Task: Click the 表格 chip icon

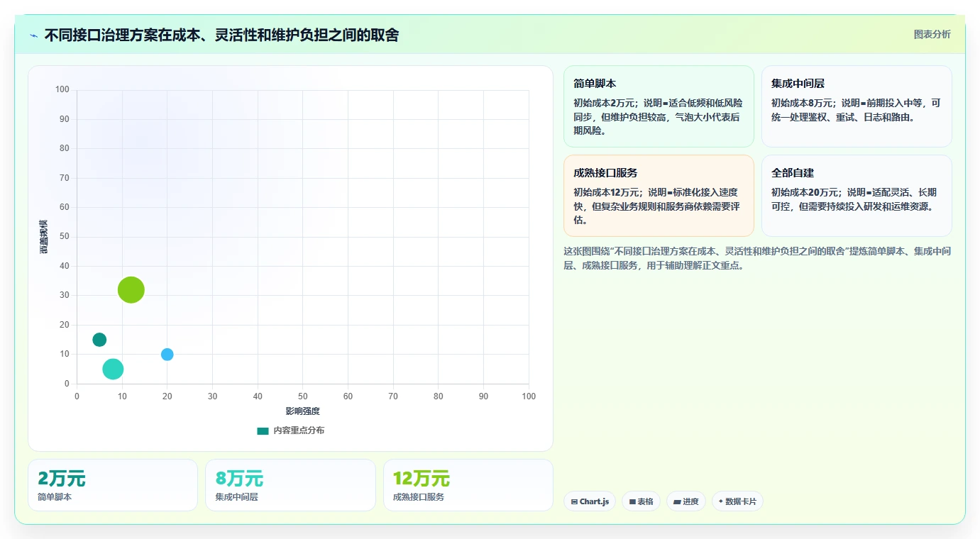Action: coord(632,502)
